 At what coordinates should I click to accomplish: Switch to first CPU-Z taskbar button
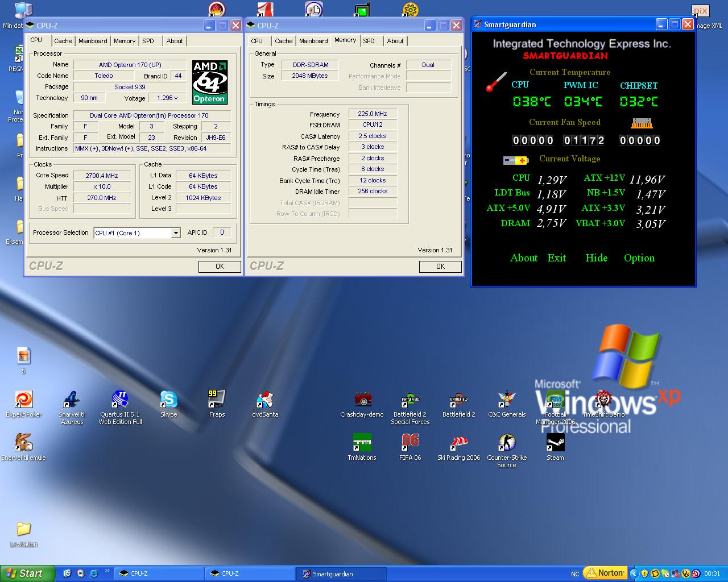[x=159, y=573]
